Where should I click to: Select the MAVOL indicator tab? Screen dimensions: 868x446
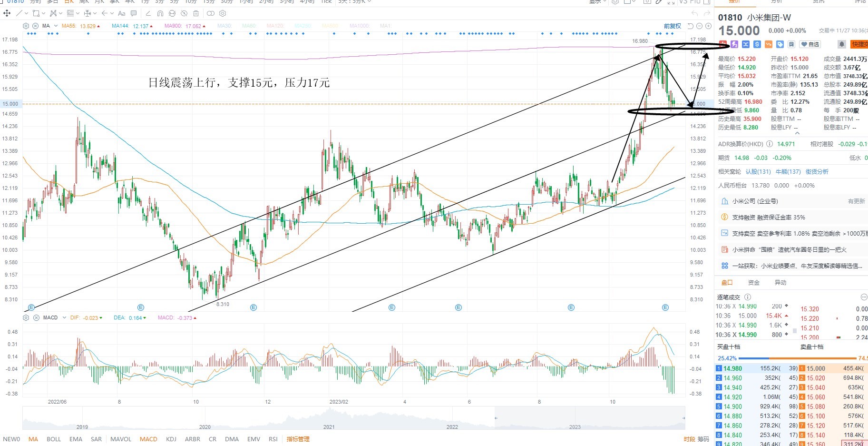click(x=121, y=439)
